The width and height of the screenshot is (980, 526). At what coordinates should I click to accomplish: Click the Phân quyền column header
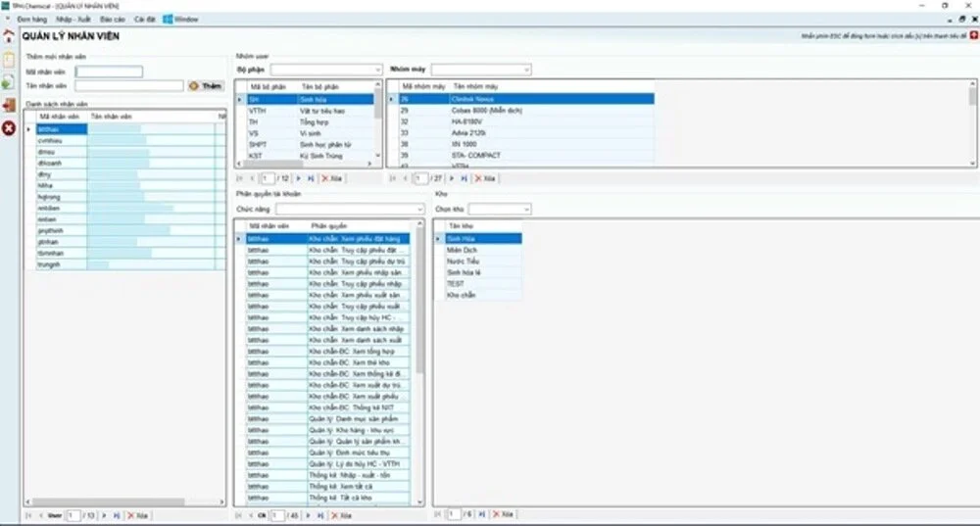[x=328, y=226]
